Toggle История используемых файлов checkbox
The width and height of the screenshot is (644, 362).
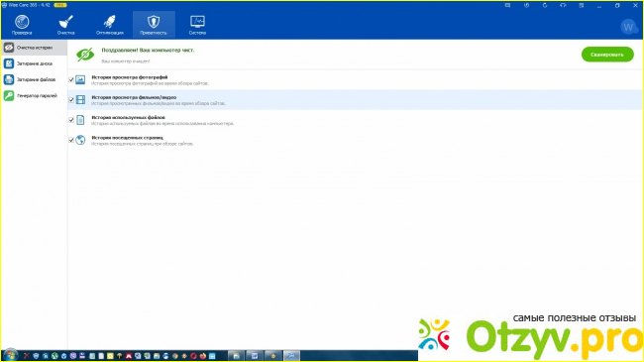click(71, 120)
